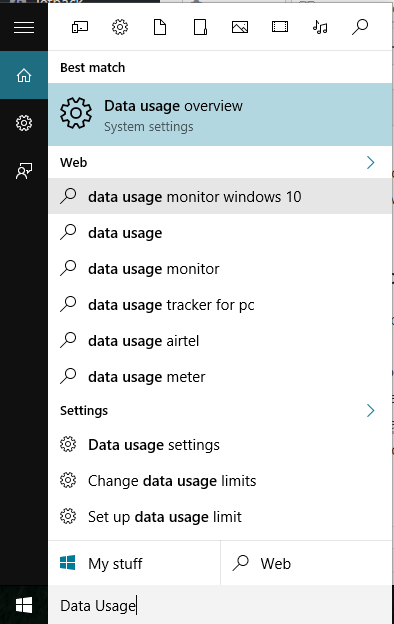Open the Feedback icon in sidebar

pos(24,171)
